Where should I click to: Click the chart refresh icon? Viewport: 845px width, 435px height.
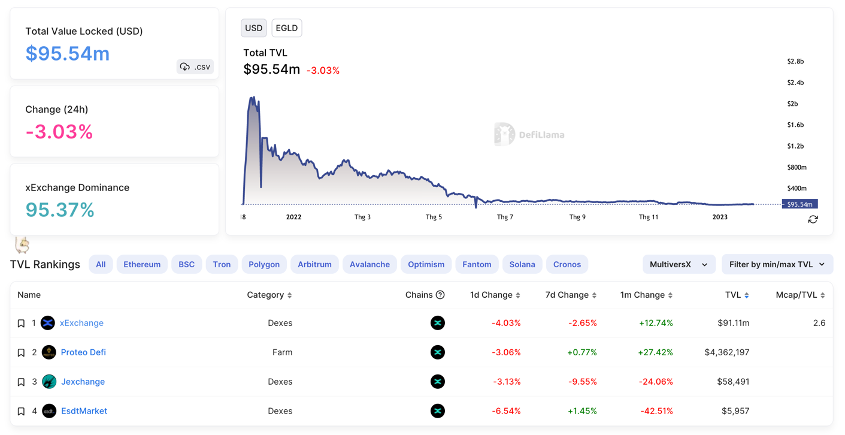[813, 219]
